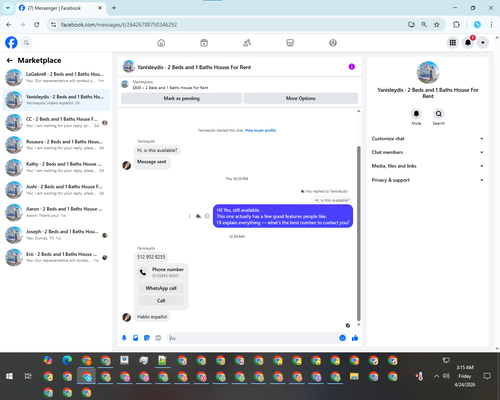This screenshot has width=500, height=400.
Task: Open a new browser tab
Action: click(114, 8)
